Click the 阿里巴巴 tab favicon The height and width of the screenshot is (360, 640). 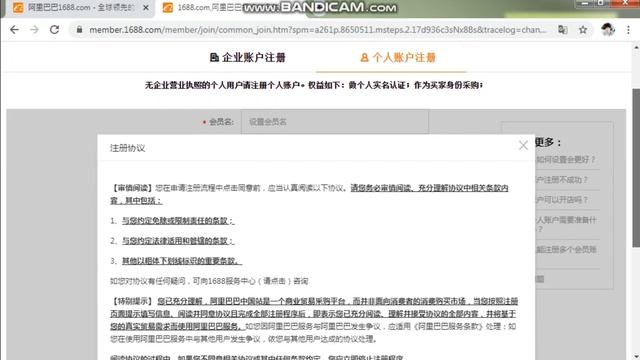[x=18, y=8]
